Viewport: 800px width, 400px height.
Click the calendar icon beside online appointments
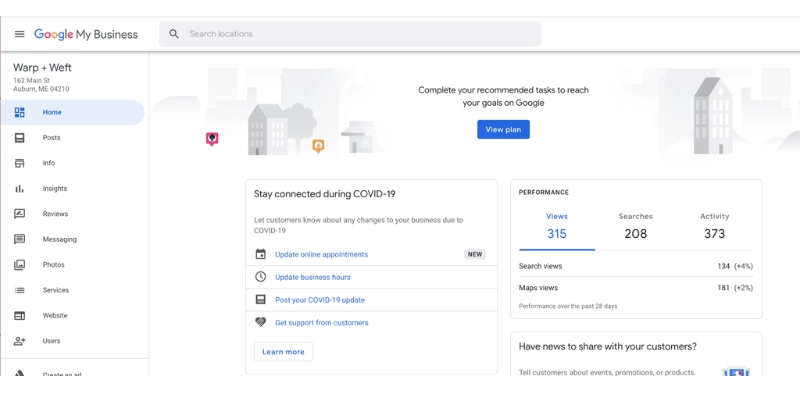pos(261,254)
